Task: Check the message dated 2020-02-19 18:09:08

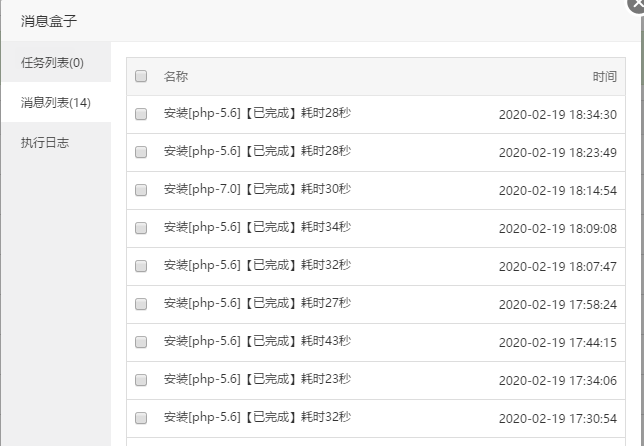Action: pos(141,228)
